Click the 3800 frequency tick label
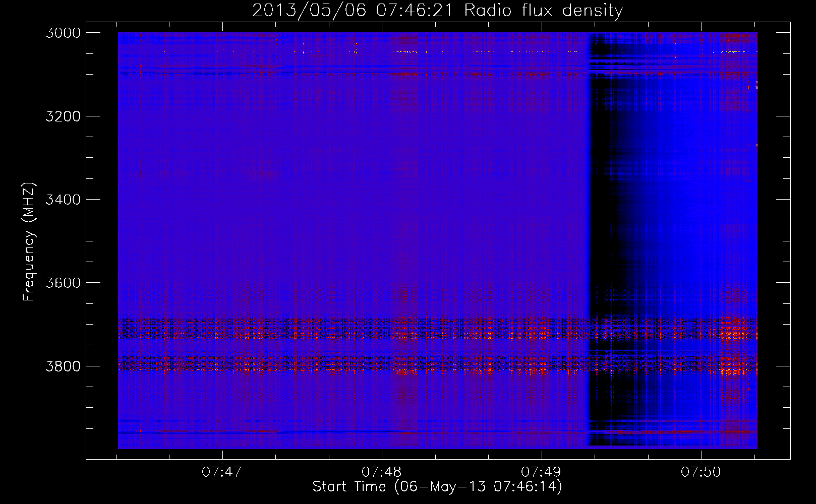This screenshot has width=816, height=504. [x=63, y=366]
